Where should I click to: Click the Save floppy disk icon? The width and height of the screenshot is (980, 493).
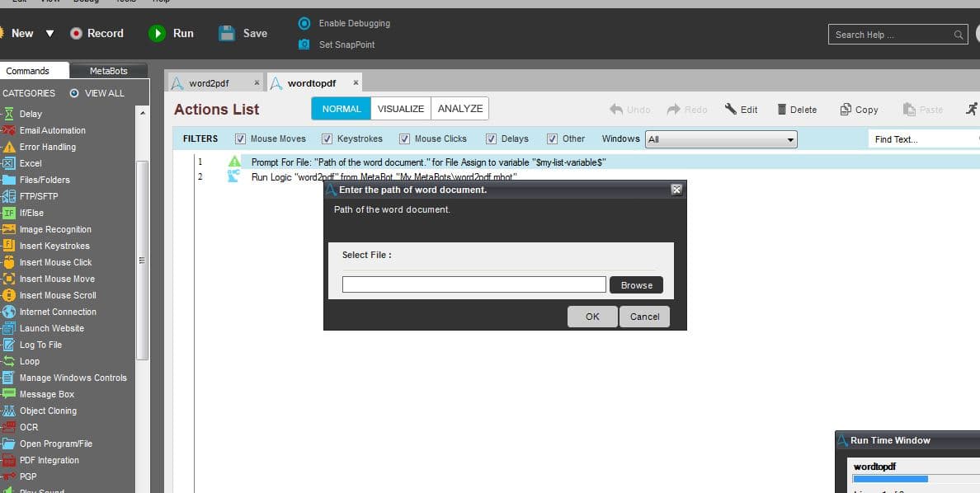[227, 33]
